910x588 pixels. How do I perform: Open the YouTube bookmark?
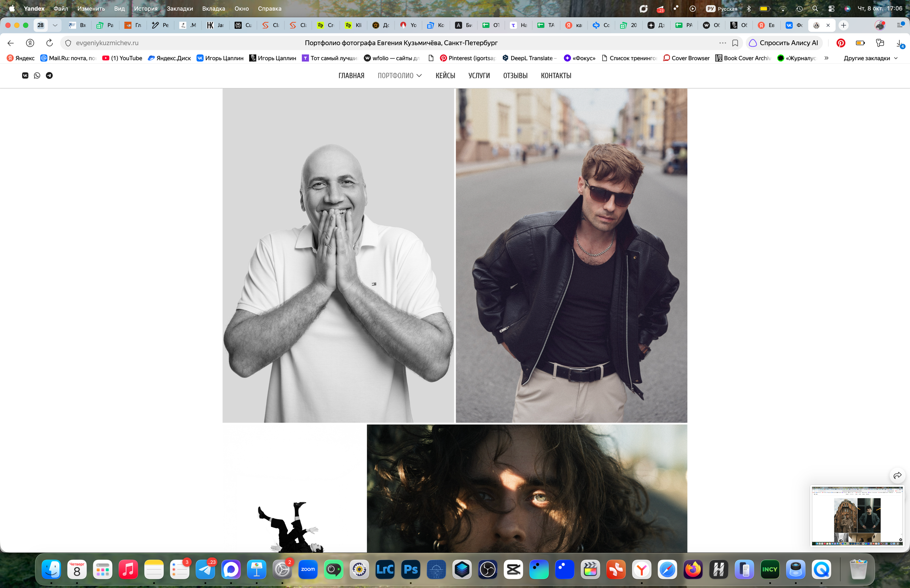(122, 58)
